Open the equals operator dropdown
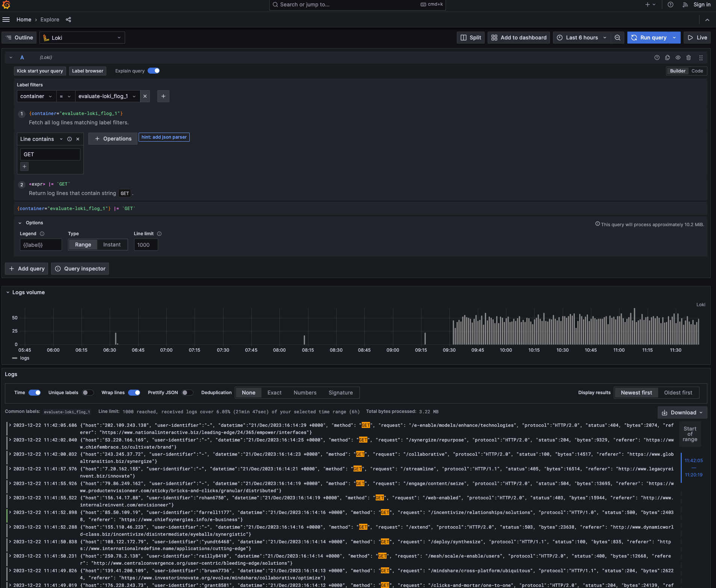Viewport: 716px width, 588px height. tap(65, 96)
